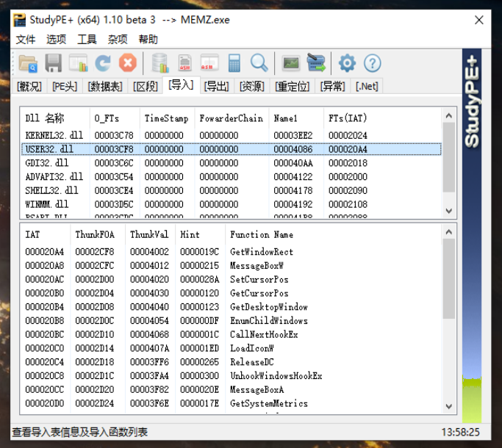502x448 pixels.
Task: Switch to the [区段] tab
Action: [146, 86]
